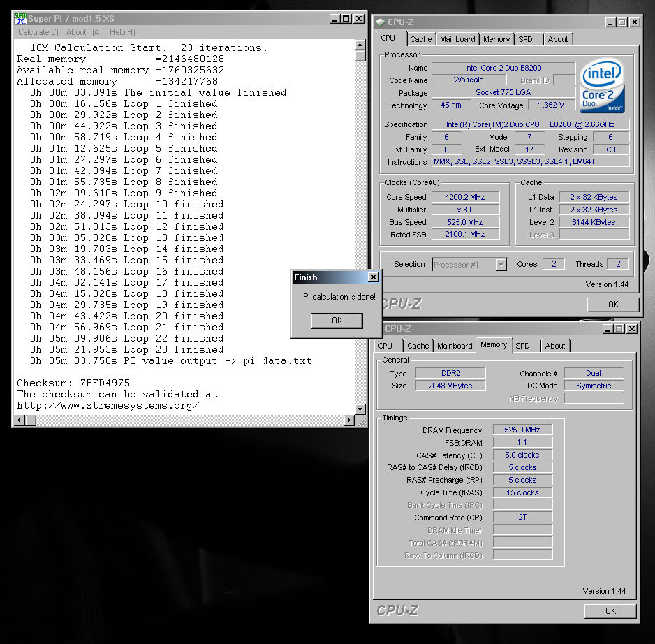Screen dimensions: 655x644
Task: Click Super PI vertical scrollbar up arrow
Action: (360, 45)
